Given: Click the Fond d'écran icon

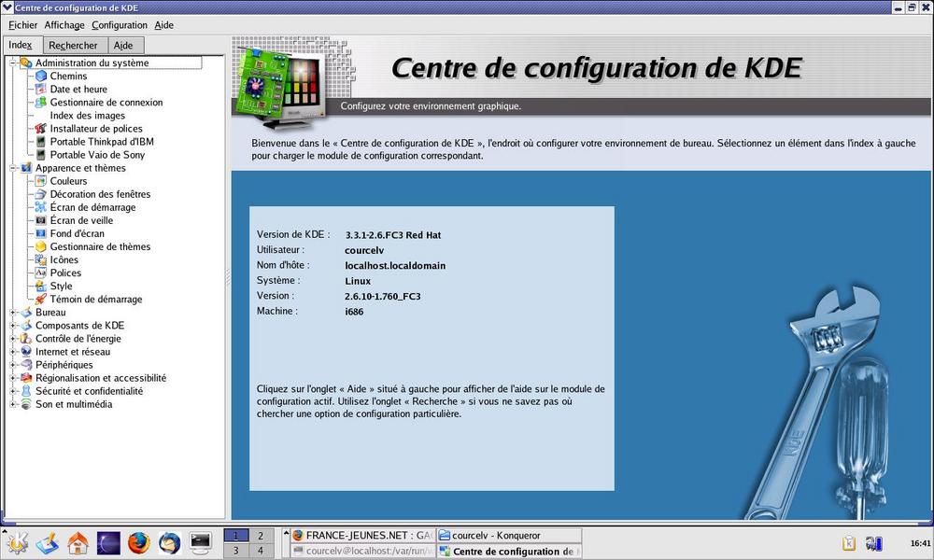Looking at the screenshot, I should pyautogui.click(x=40, y=233).
